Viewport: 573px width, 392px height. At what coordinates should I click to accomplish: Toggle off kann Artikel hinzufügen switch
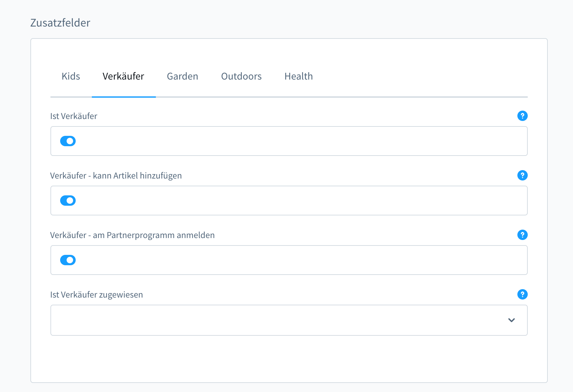coord(68,201)
